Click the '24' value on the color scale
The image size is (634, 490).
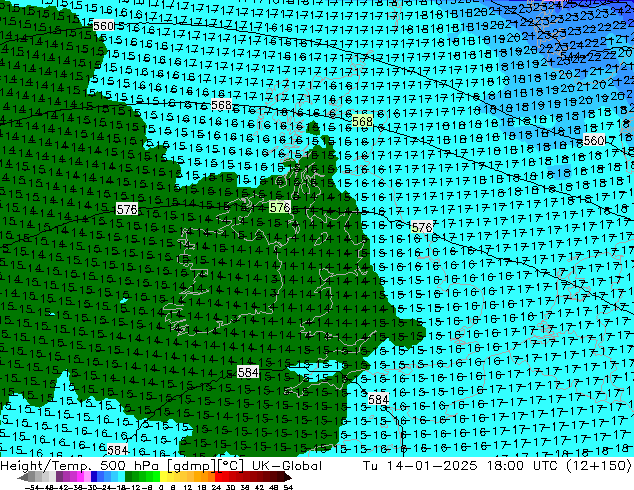tap(216, 487)
